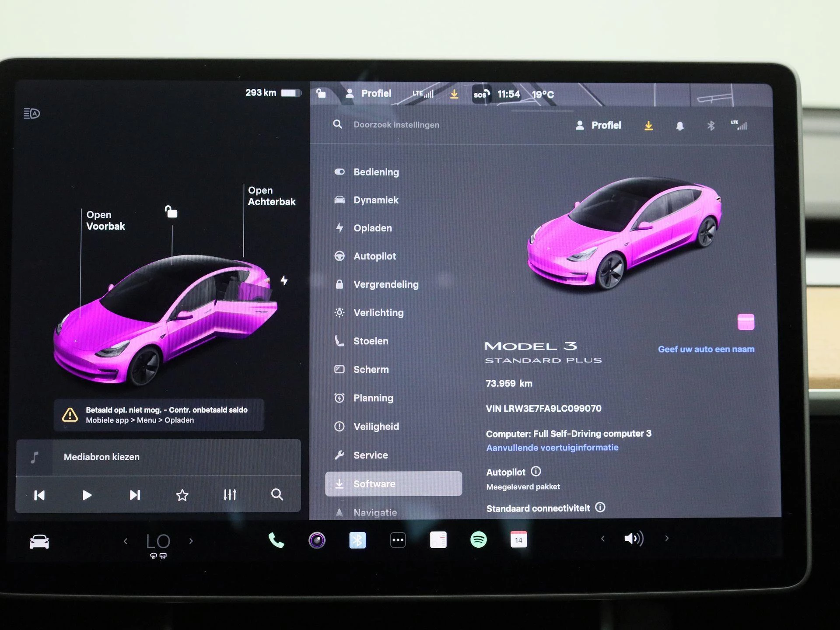Launch the Spotify app
This screenshot has width=840, height=630.
(x=478, y=540)
